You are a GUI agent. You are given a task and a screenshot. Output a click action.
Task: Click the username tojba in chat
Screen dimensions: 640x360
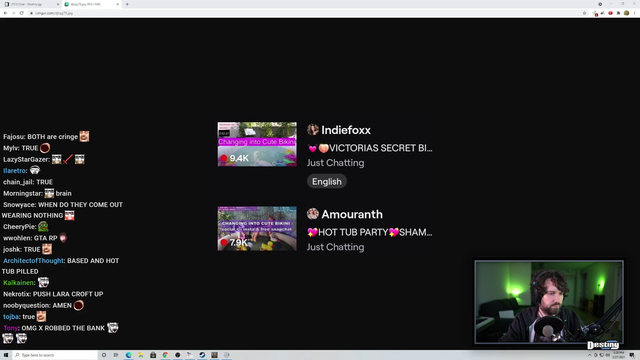point(11,317)
